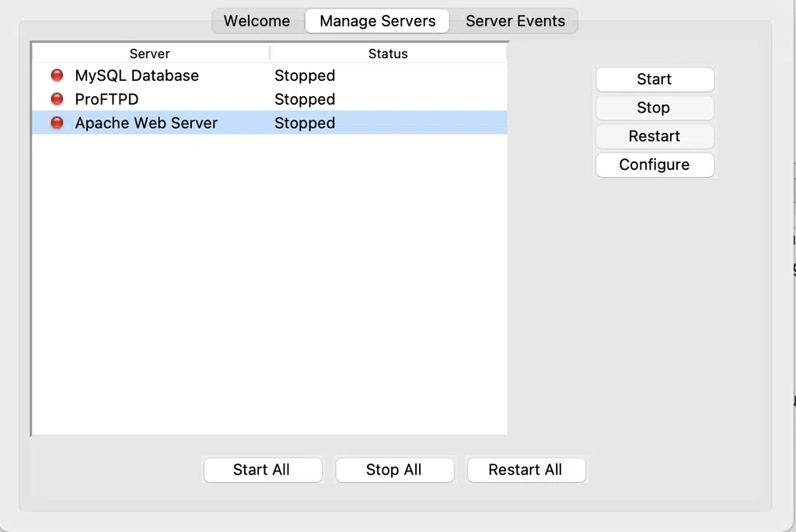Select the ProFTPD server row
The width and height of the screenshot is (796, 532).
[270, 99]
